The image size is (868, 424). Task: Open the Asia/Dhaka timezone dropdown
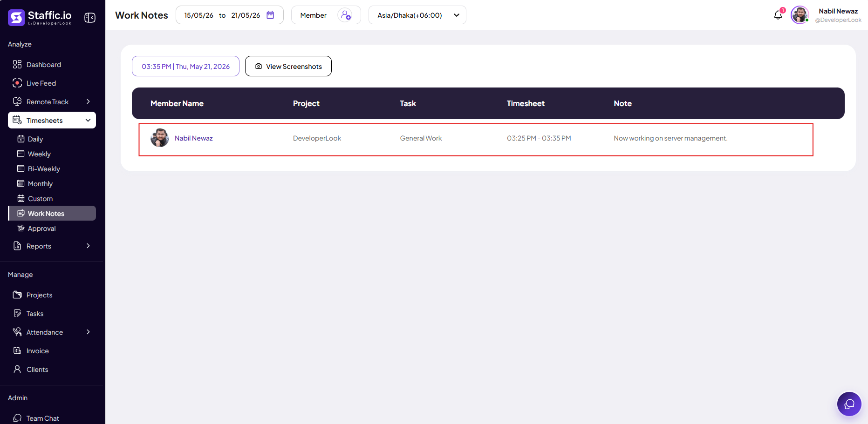tap(417, 15)
